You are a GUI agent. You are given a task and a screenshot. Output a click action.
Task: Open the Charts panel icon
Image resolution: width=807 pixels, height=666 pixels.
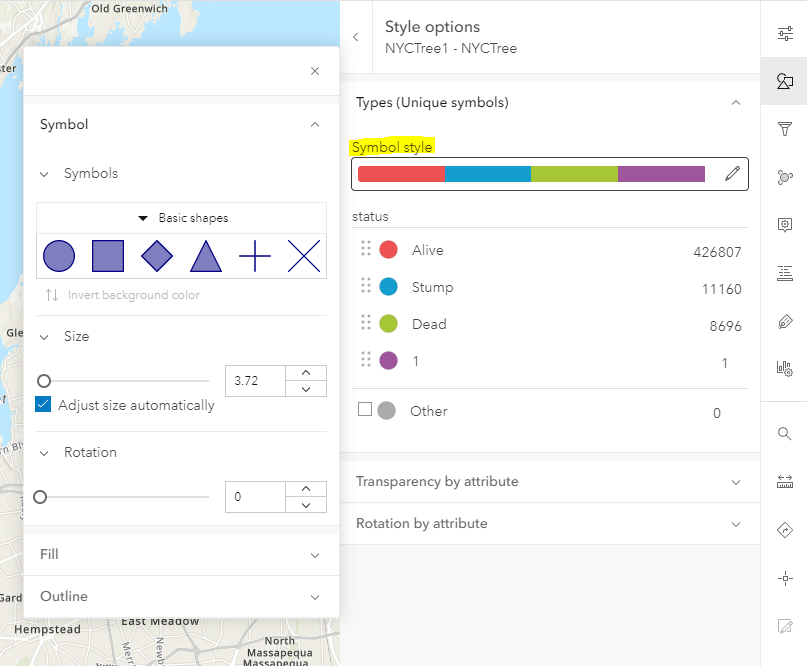tap(784, 369)
